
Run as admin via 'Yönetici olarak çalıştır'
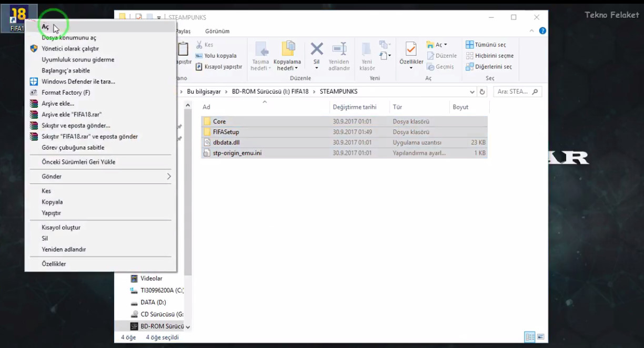[100, 49]
